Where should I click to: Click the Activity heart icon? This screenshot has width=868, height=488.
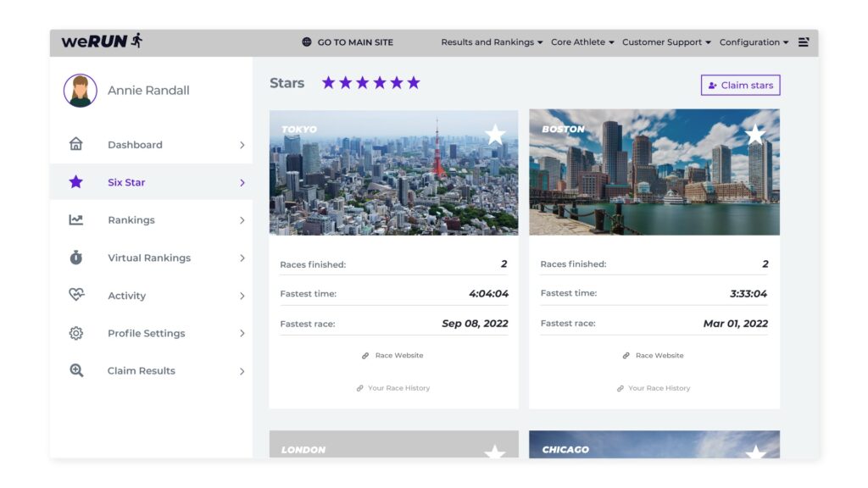click(76, 294)
